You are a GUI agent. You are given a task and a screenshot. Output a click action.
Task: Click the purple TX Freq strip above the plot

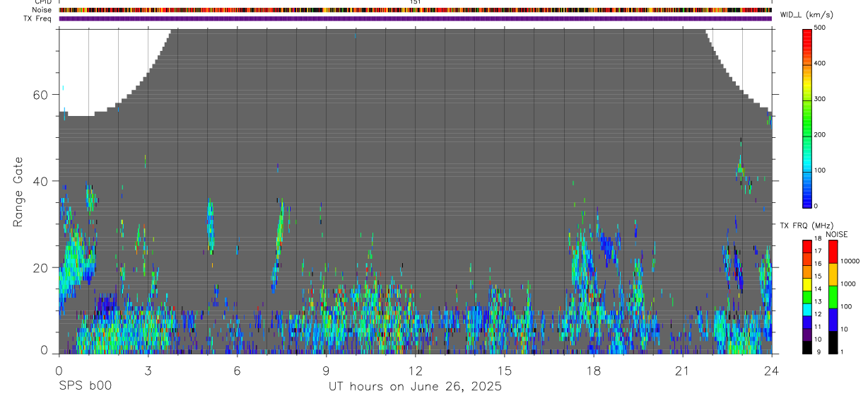415,18
